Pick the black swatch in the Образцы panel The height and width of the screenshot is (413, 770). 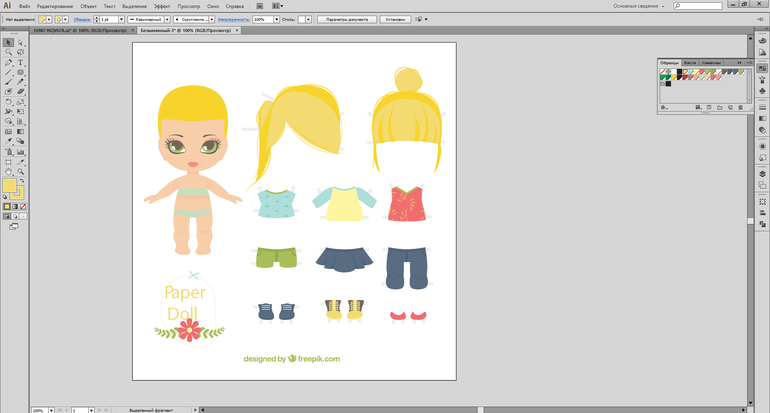click(x=680, y=71)
